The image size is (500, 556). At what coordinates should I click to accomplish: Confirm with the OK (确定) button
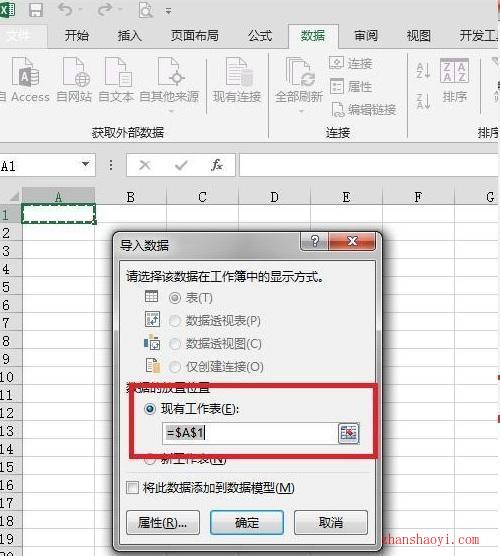(247, 522)
